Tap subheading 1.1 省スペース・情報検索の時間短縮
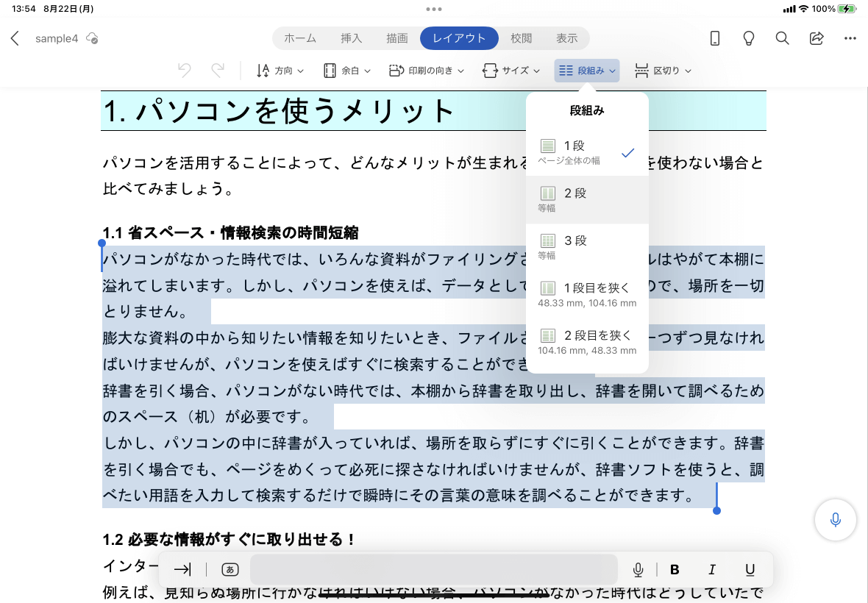The image size is (868, 603). (x=231, y=232)
